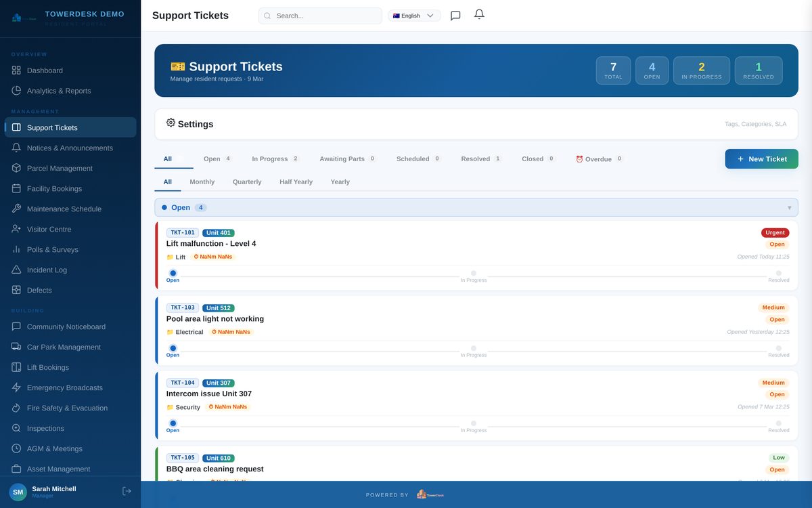Collapse the Open tickets group chevron

(789, 207)
